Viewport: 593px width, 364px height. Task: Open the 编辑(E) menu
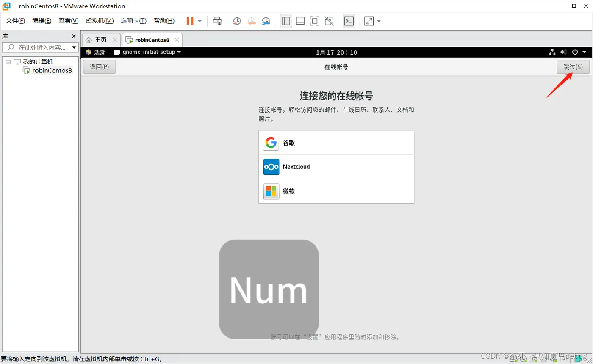42,21
